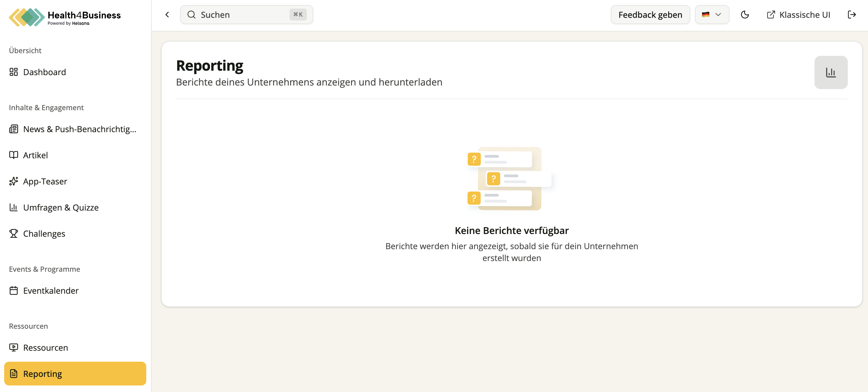
Task: Click the bar chart icon in Reporting header
Action: 831,72
